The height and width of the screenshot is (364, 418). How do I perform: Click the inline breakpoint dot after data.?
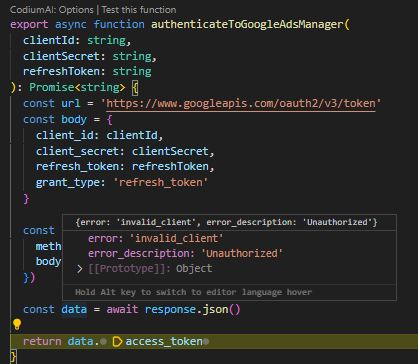[103, 342]
